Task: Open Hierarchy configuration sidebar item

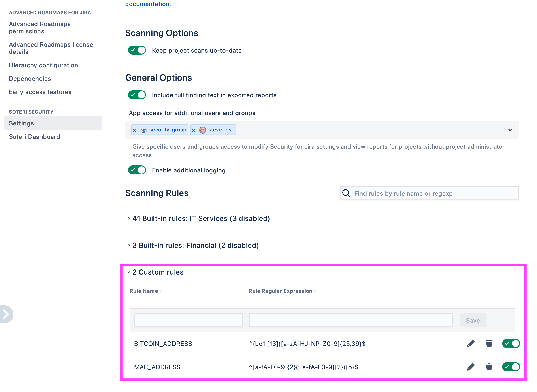Action: (43, 65)
